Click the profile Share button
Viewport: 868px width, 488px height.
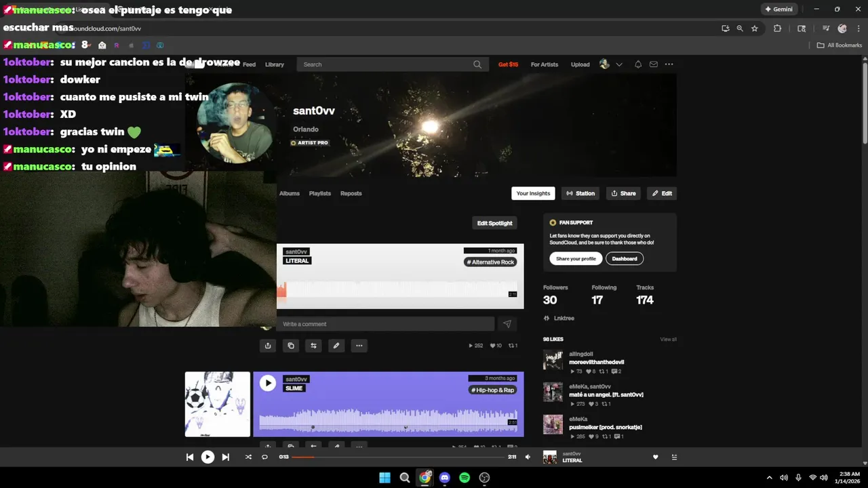pyautogui.click(x=624, y=193)
